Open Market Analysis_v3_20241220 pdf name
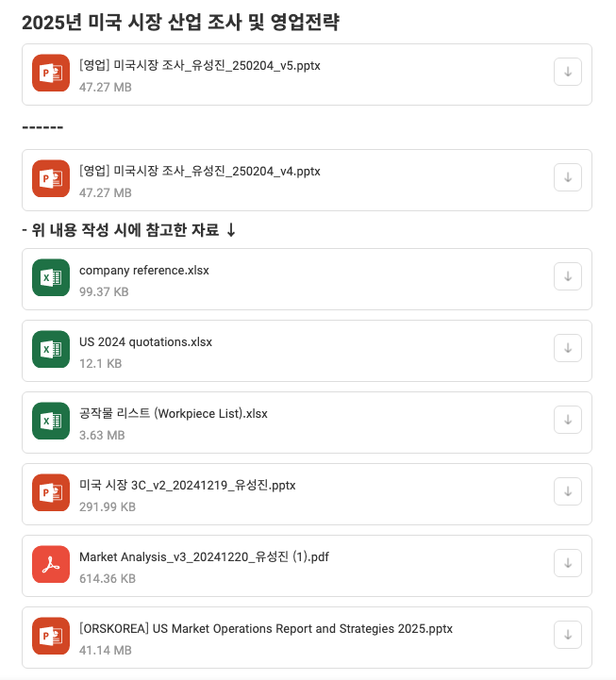This screenshot has height=680, width=616. pos(204,556)
